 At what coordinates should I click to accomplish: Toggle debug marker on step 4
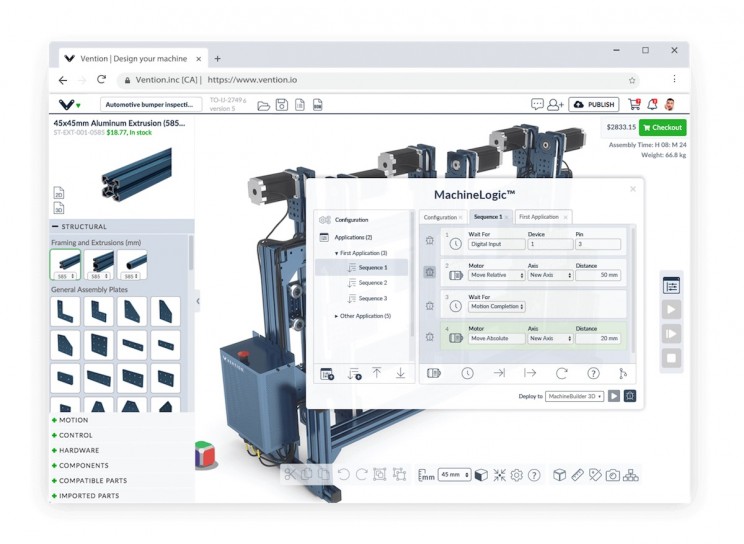click(429, 337)
